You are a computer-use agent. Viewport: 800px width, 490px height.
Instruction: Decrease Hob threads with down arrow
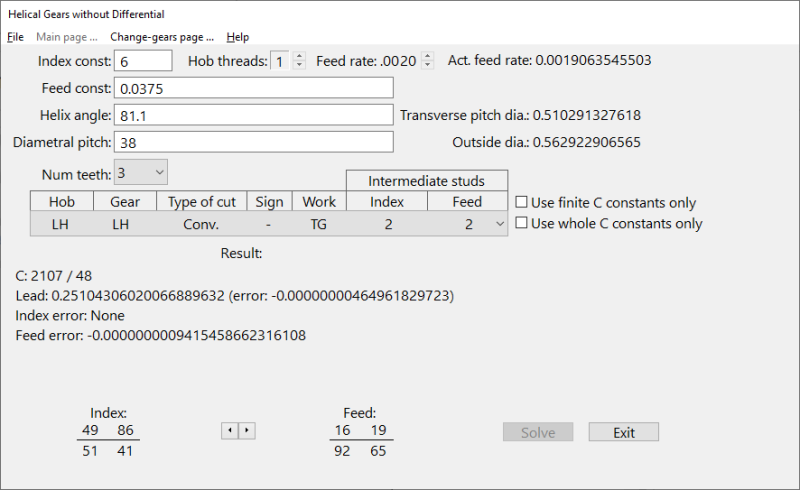tap(299, 65)
